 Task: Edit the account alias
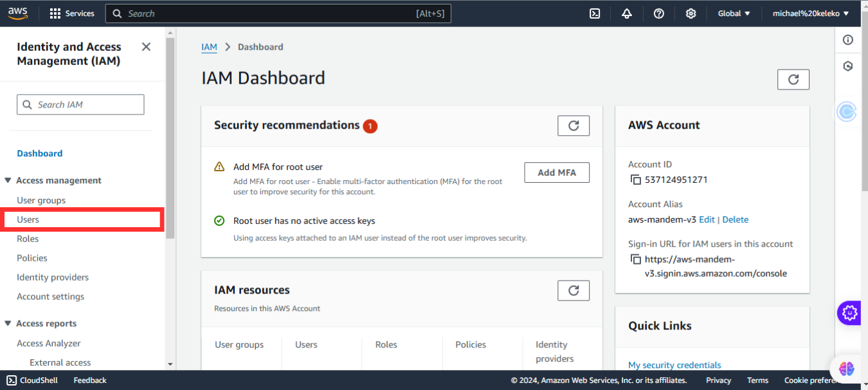point(707,219)
